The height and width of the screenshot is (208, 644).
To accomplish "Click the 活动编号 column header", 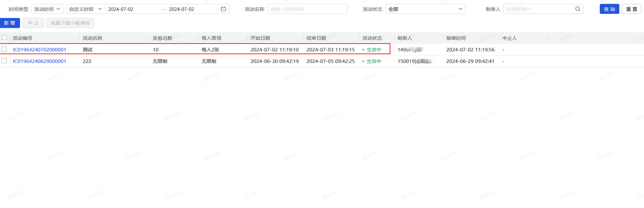I will pos(22,38).
